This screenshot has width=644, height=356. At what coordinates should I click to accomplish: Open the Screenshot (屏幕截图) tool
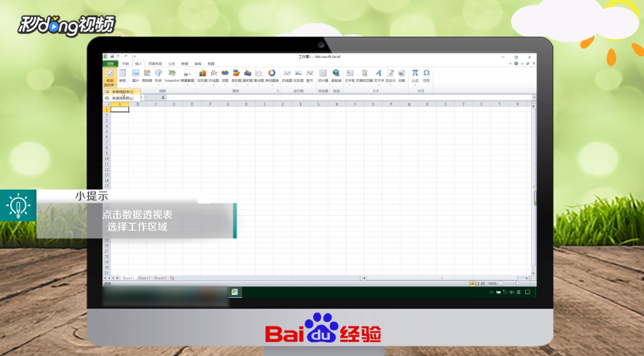(x=187, y=77)
